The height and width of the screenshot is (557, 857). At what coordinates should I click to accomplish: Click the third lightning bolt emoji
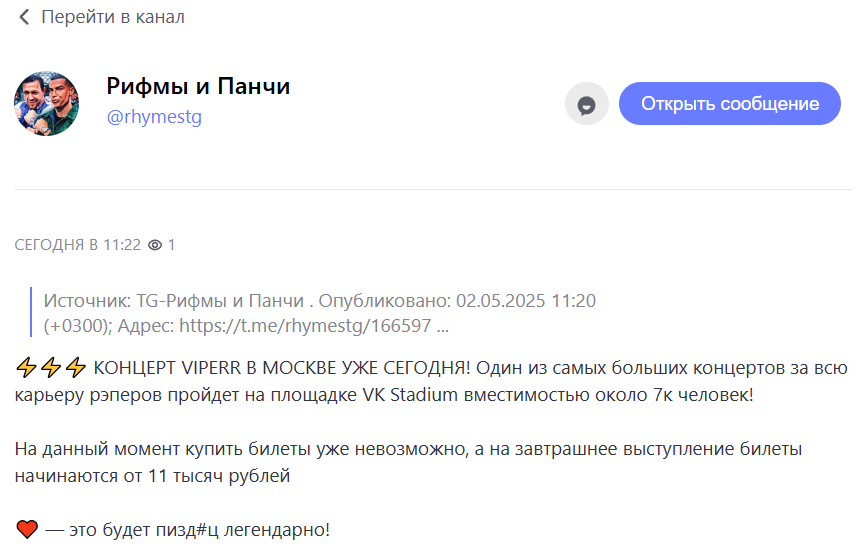coord(77,368)
